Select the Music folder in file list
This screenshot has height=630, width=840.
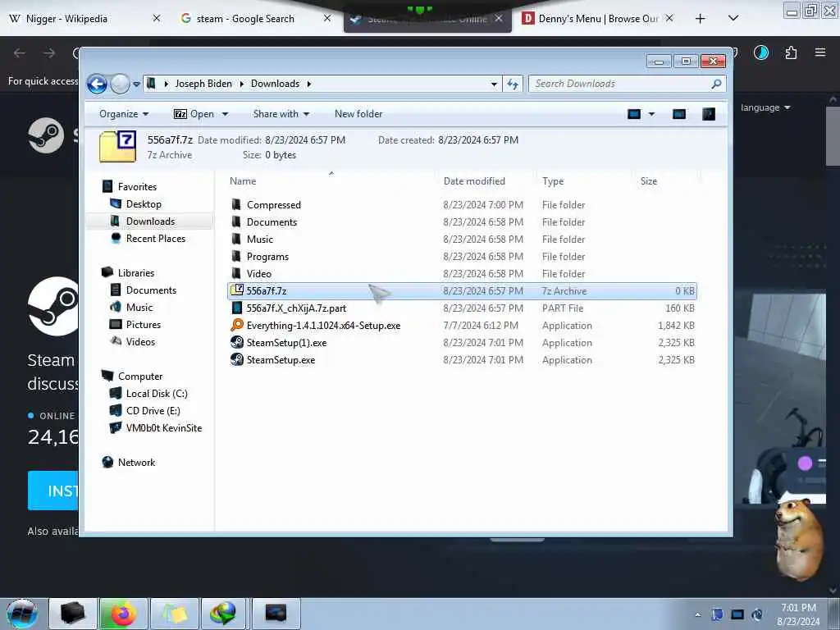point(260,239)
